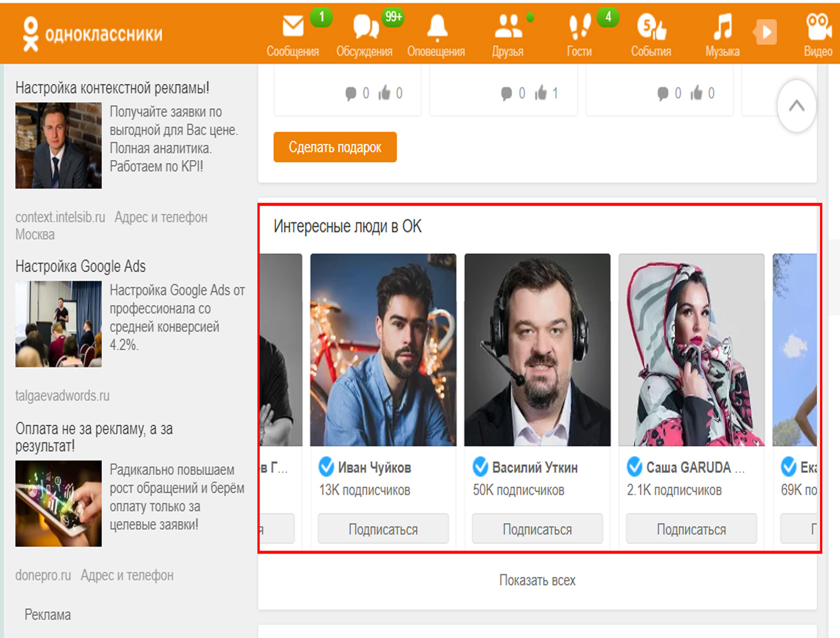Expand list via Показать всех
The width and height of the screenshot is (840, 638).
537,580
